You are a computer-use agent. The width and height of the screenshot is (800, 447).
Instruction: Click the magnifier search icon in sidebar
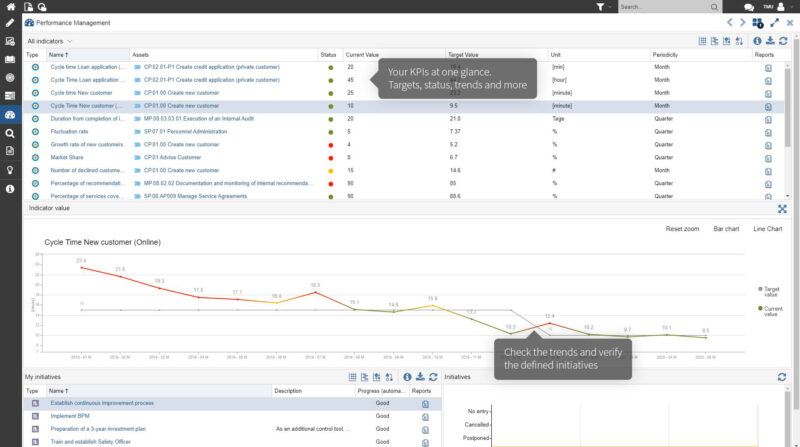tap(10, 133)
